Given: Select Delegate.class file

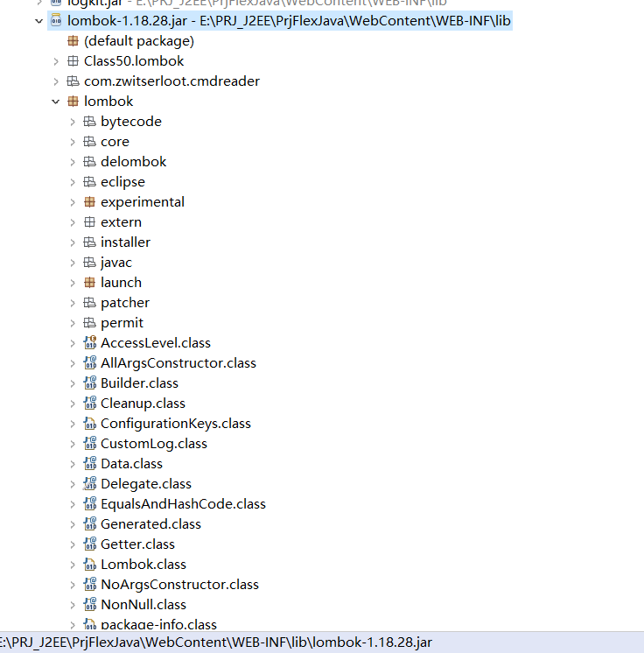Looking at the screenshot, I should (x=146, y=484).
